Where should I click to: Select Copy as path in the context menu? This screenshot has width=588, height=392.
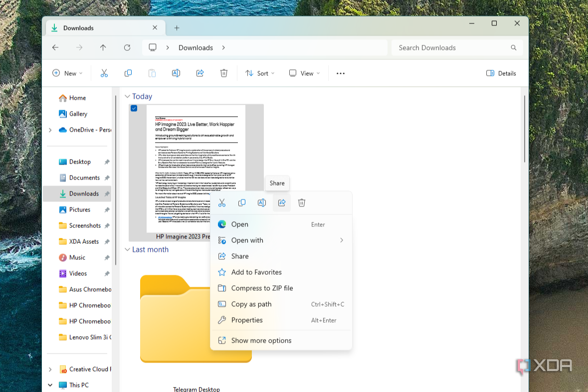(x=251, y=304)
